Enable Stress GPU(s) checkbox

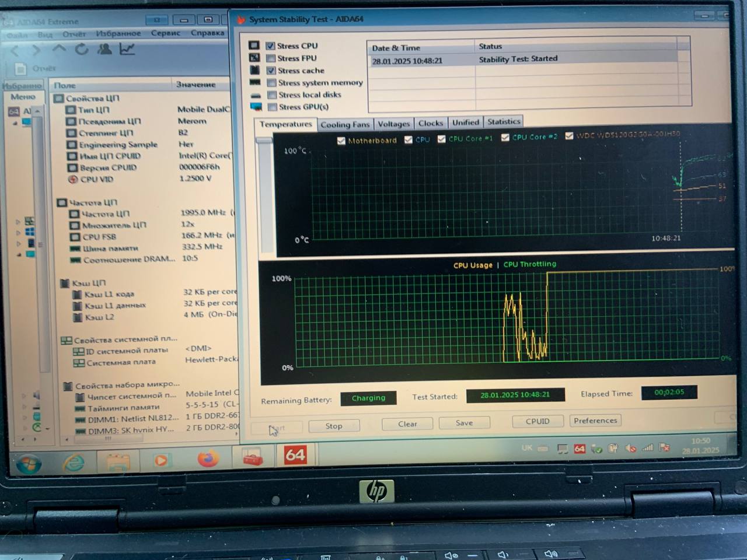click(272, 107)
